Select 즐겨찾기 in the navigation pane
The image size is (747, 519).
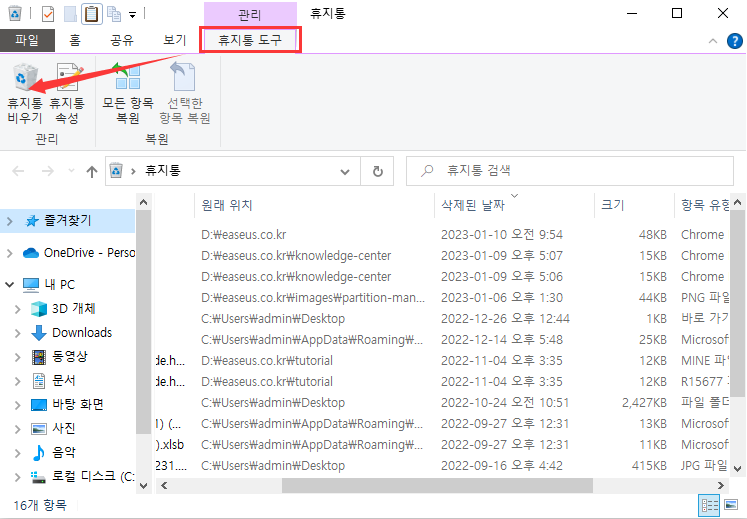pos(67,221)
